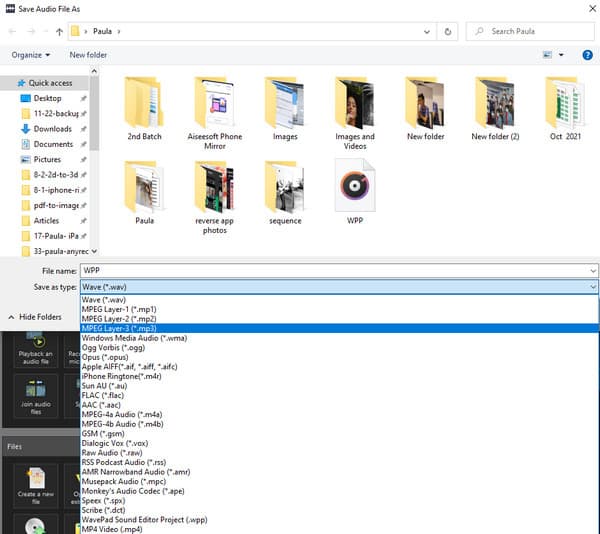Click the Forward navigation arrow
This screenshot has width=600, height=534.
tap(31, 32)
